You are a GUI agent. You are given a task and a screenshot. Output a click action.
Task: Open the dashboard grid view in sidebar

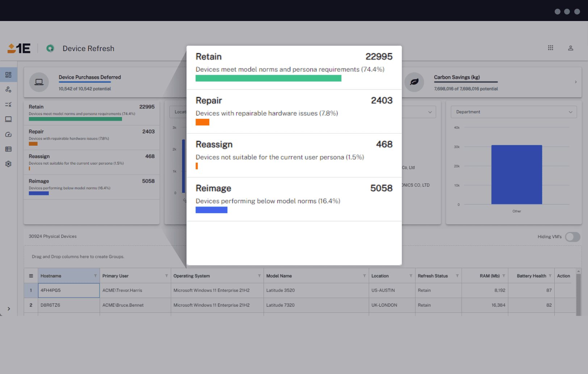8,75
